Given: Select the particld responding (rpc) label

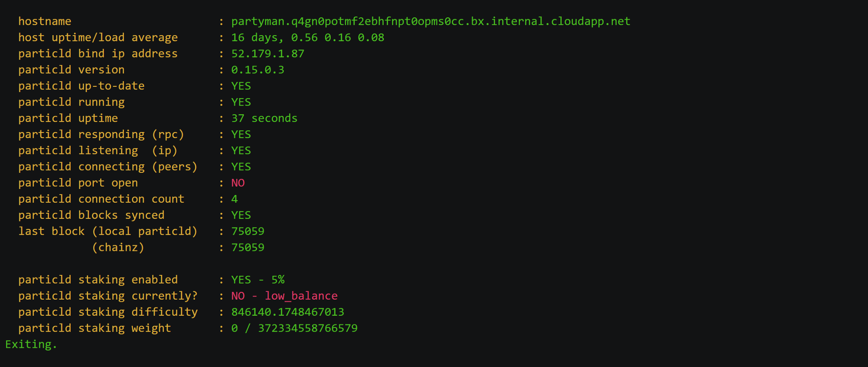Looking at the screenshot, I should tap(101, 135).
